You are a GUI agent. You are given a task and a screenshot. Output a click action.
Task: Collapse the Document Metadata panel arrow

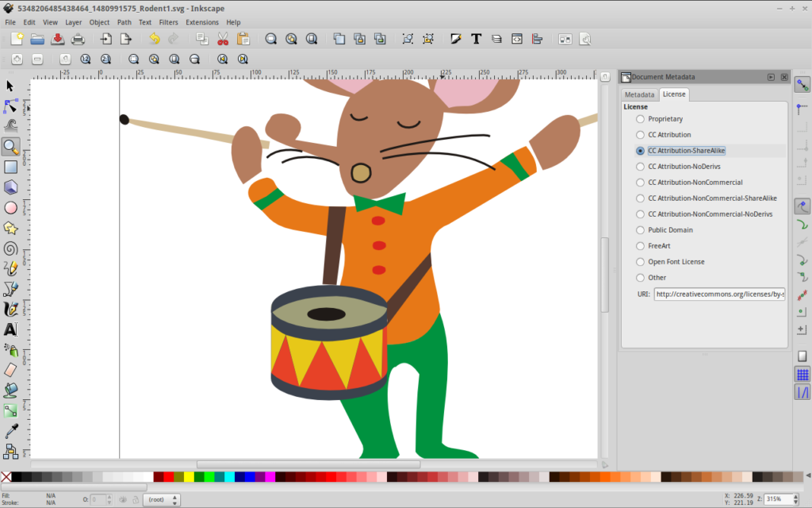(x=770, y=76)
